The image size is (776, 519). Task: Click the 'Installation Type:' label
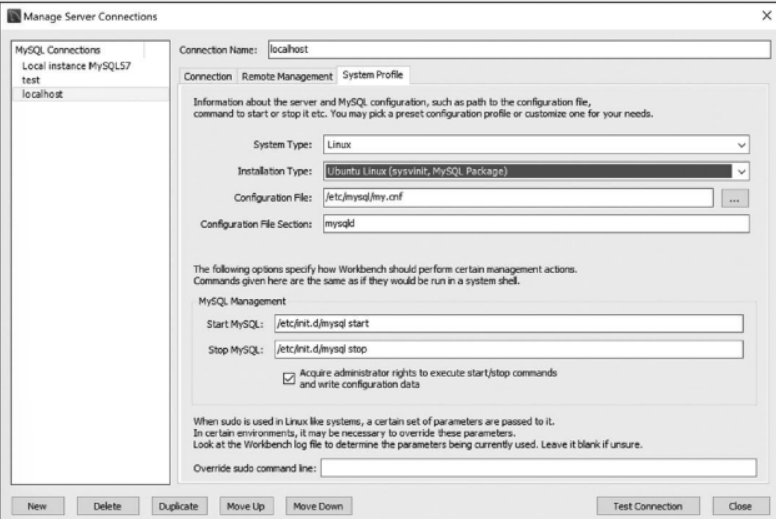pos(275,171)
